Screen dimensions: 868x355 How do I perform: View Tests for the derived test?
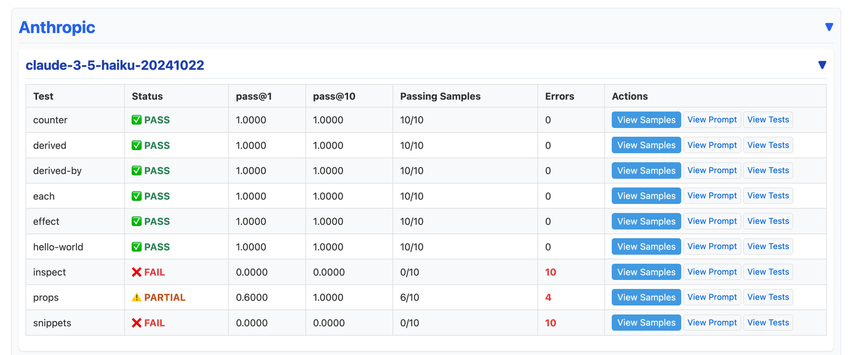(x=768, y=145)
